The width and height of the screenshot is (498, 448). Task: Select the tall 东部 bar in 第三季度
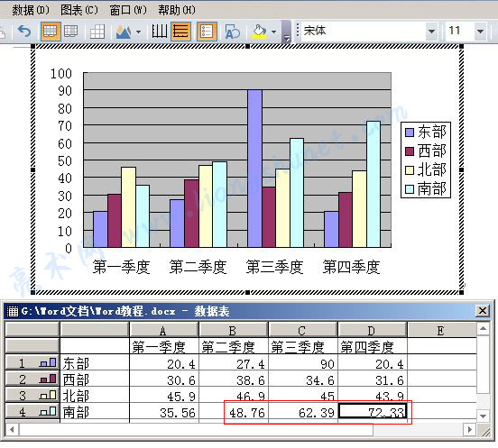pyautogui.click(x=254, y=169)
